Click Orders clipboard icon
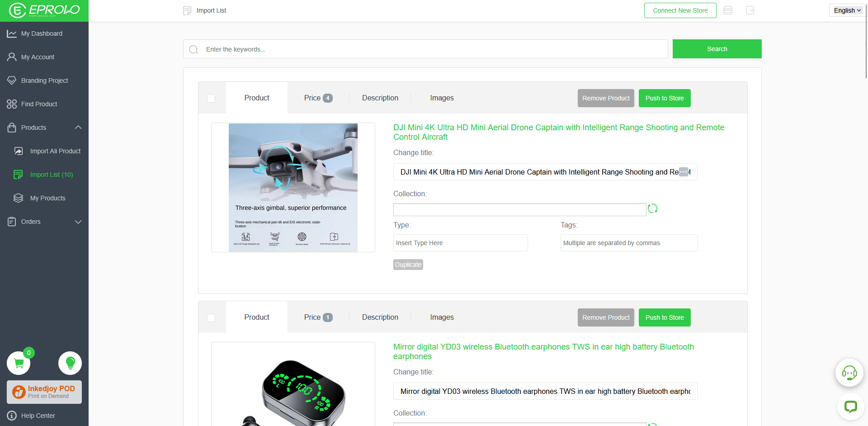The height and width of the screenshot is (426, 868). pos(12,222)
